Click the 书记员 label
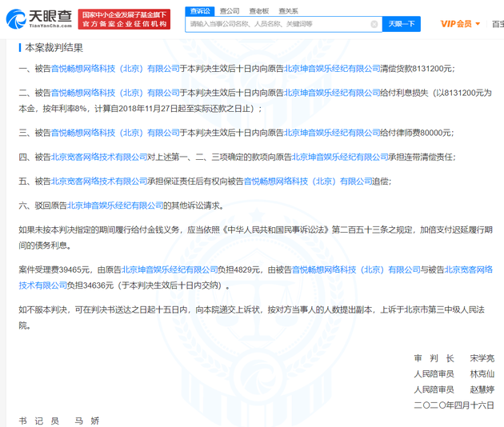Viewport: 504px width, 427px height. coord(39,421)
